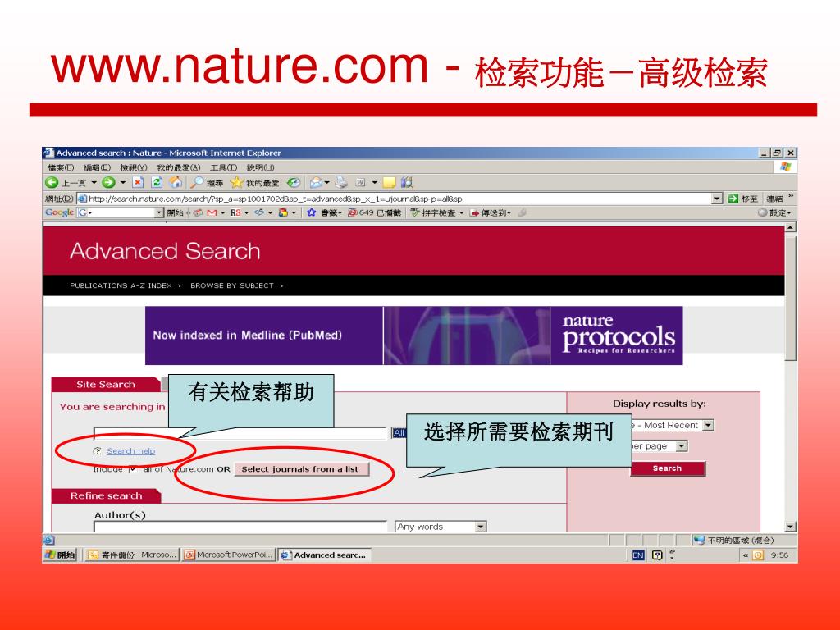Open the Forward button history dropdown arrow
The image size is (840, 630).
(123, 183)
